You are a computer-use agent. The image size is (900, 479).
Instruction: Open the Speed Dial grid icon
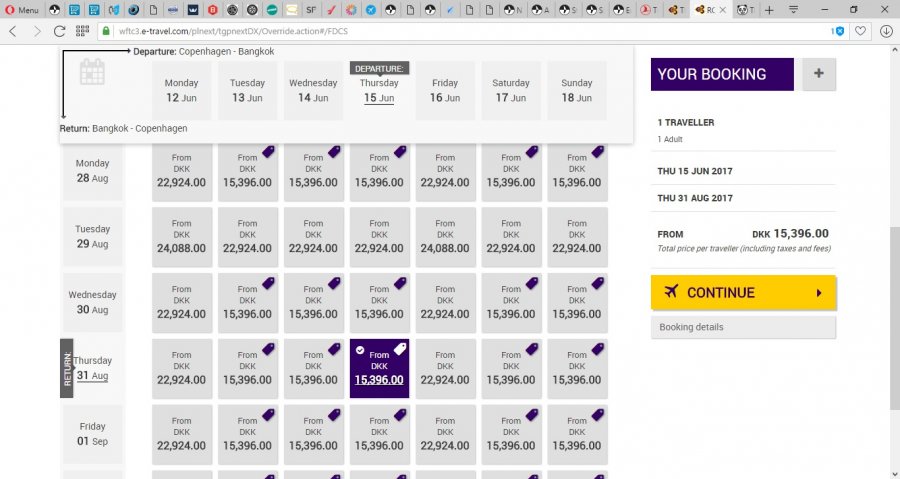click(x=82, y=32)
